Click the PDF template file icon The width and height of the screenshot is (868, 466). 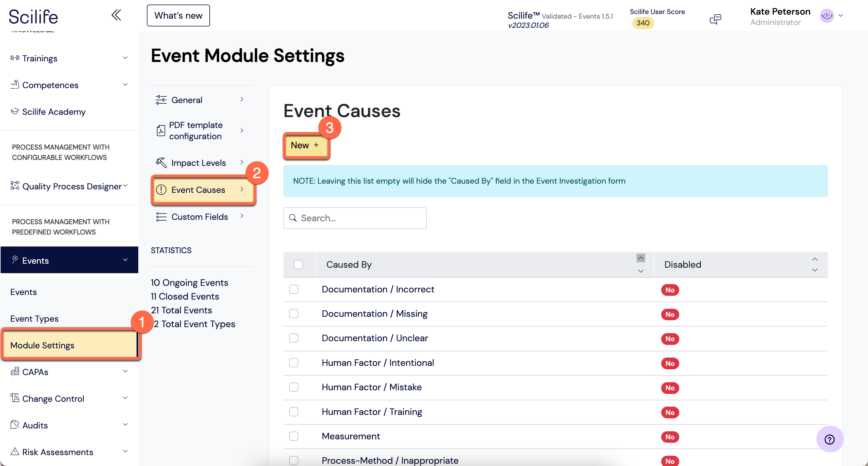pyautogui.click(x=161, y=131)
